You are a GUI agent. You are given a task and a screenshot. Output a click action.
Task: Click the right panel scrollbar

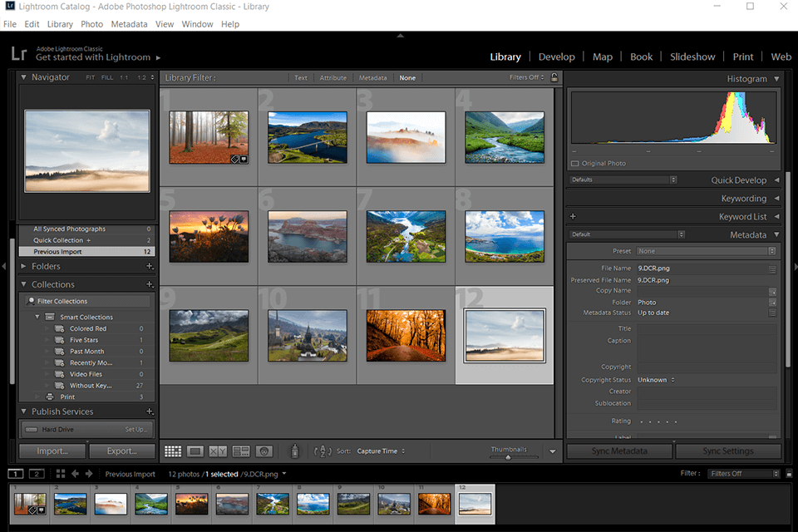click(788, 270)
